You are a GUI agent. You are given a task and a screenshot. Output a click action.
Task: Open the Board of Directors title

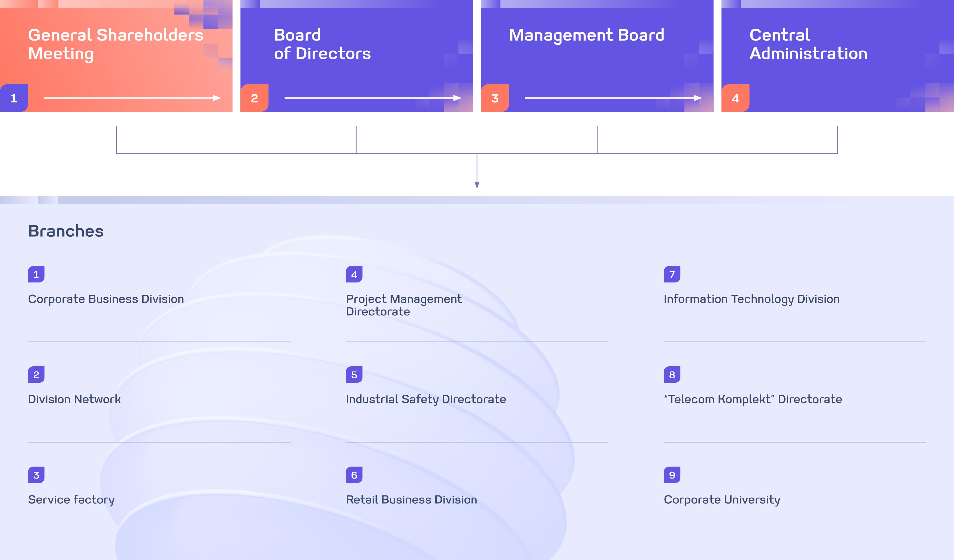(322, 44)
